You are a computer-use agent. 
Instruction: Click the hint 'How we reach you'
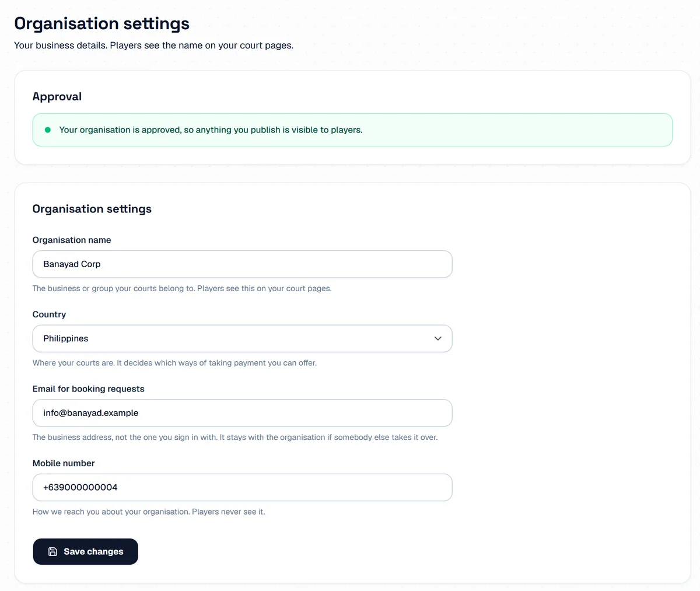(149, 512)
